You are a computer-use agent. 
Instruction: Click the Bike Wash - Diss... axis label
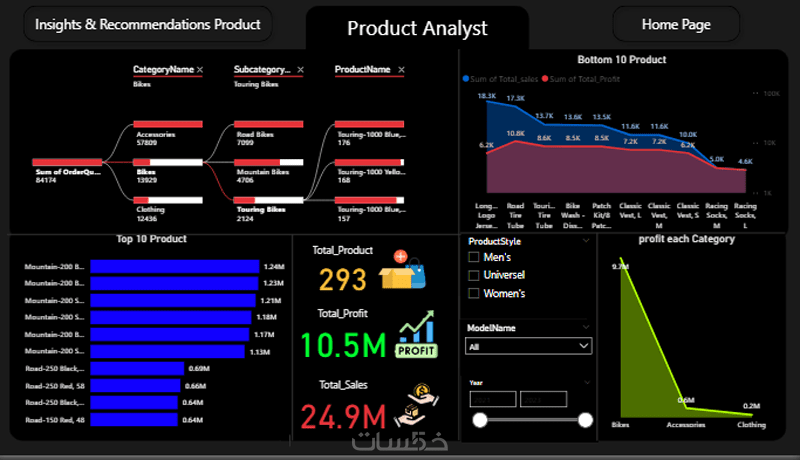[x=572, y=216]
